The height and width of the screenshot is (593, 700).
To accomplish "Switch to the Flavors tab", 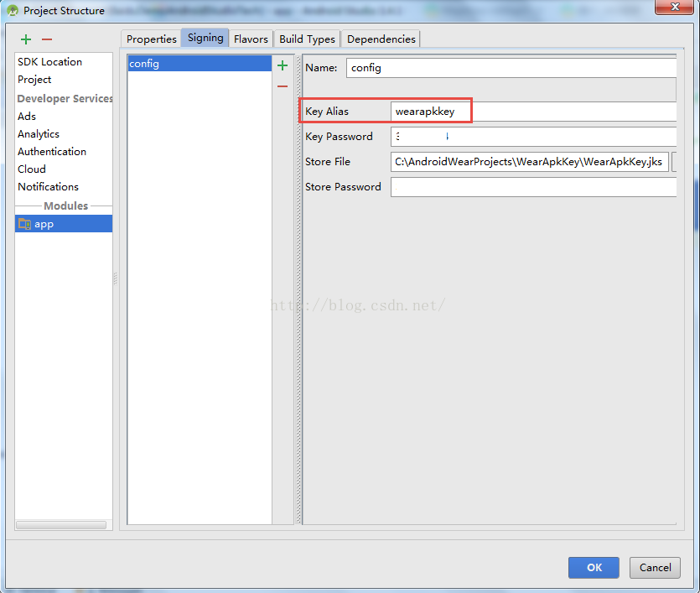I will [251, 39].
